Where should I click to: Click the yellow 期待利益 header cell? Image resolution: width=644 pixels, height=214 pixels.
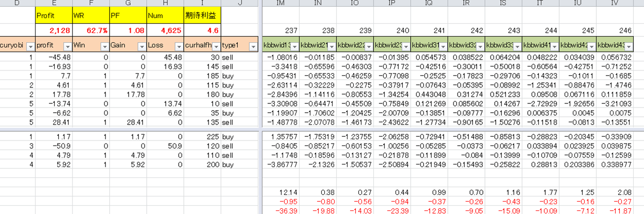click(202, 16)
